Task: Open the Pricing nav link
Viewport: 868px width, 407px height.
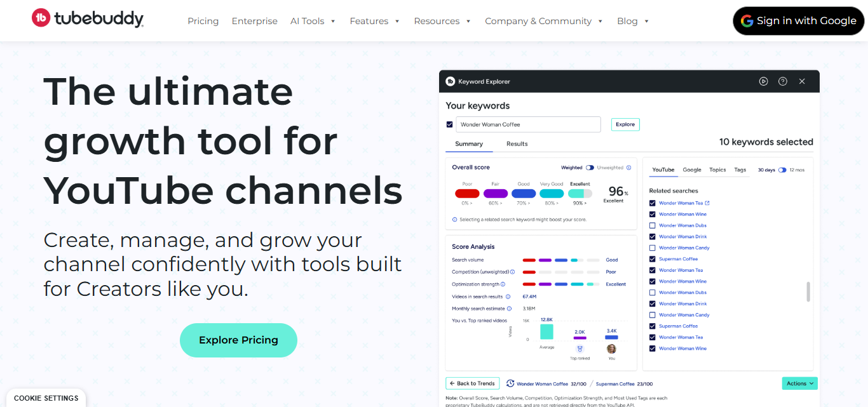Action: click(x=203, y=21)
